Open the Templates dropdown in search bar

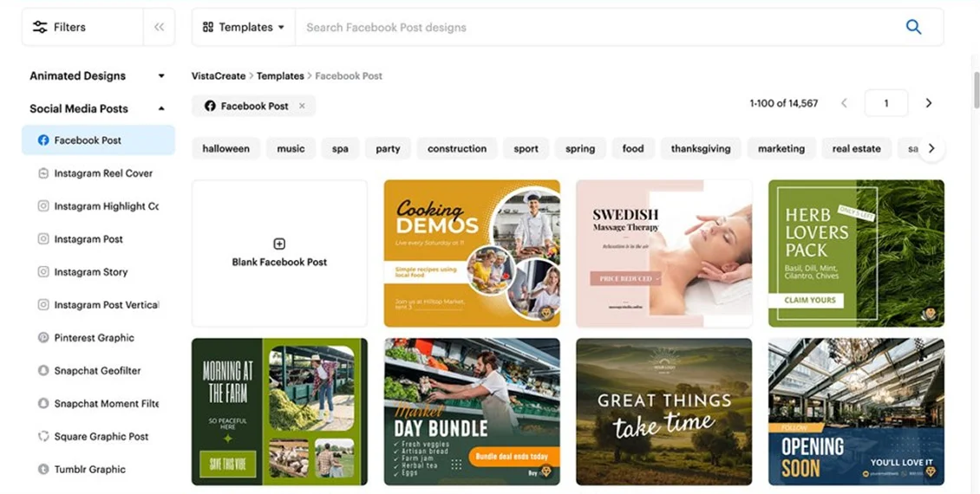[244, 27]
